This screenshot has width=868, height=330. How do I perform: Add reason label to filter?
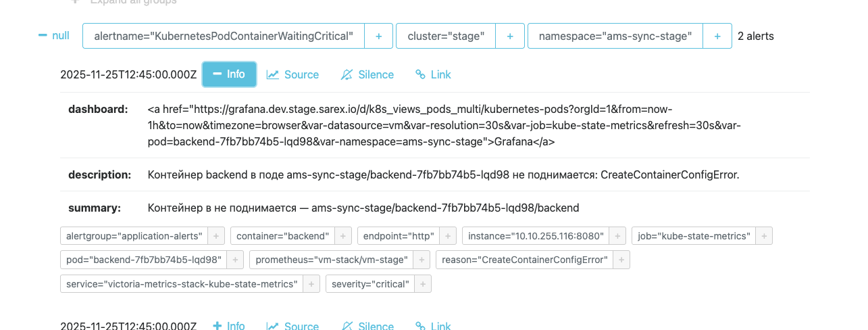621,260
